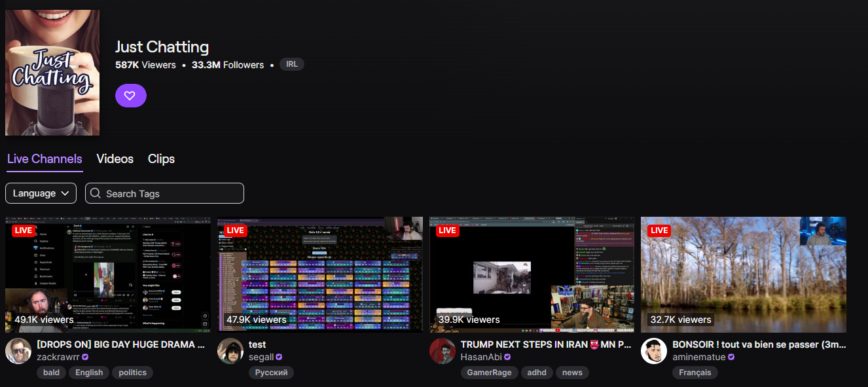Click the '32.7K viewers' label
The height and width of the screenshot is (387, 868).
pos(680,320)
